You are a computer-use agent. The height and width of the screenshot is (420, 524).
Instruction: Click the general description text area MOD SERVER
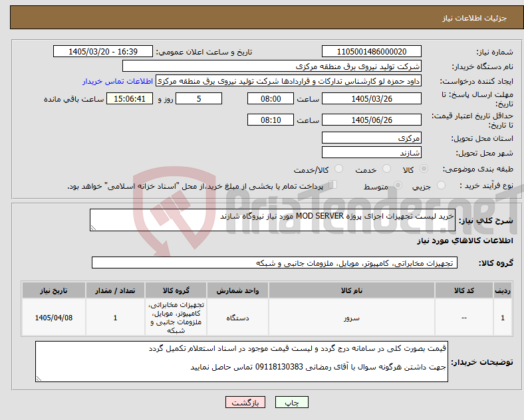[273, 220]
